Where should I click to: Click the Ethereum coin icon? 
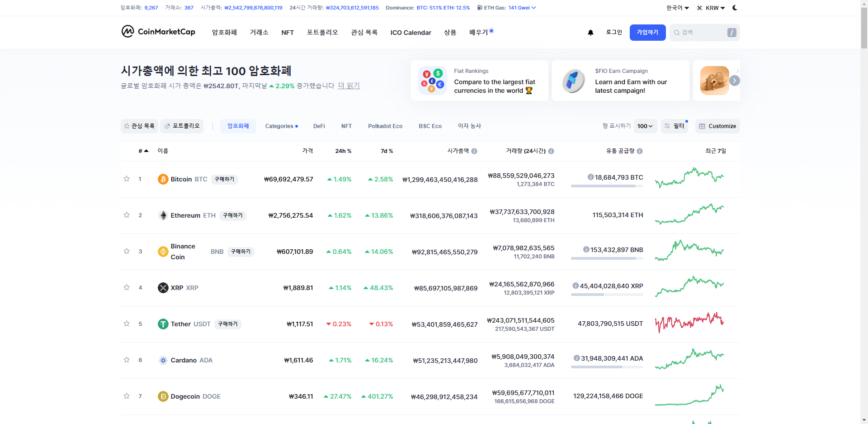163,215
